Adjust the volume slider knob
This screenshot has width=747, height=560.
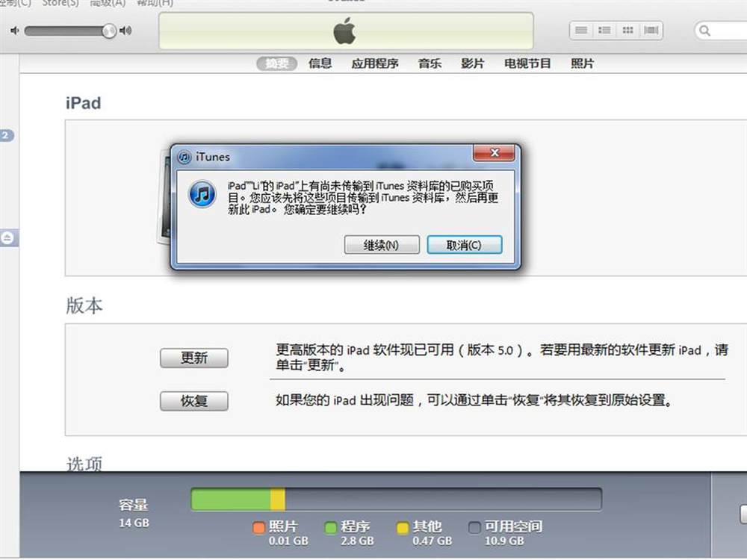[109, 31]
